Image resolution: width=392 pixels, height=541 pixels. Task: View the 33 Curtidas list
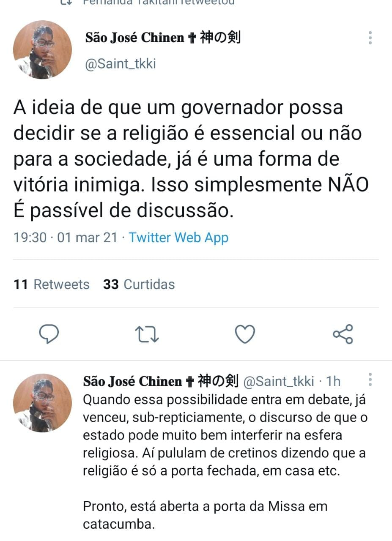139,284
